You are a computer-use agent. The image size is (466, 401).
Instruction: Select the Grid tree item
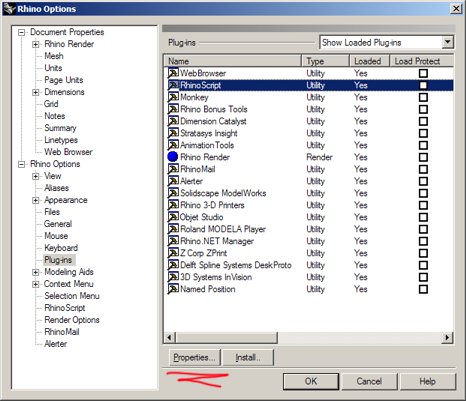point(51,104)
